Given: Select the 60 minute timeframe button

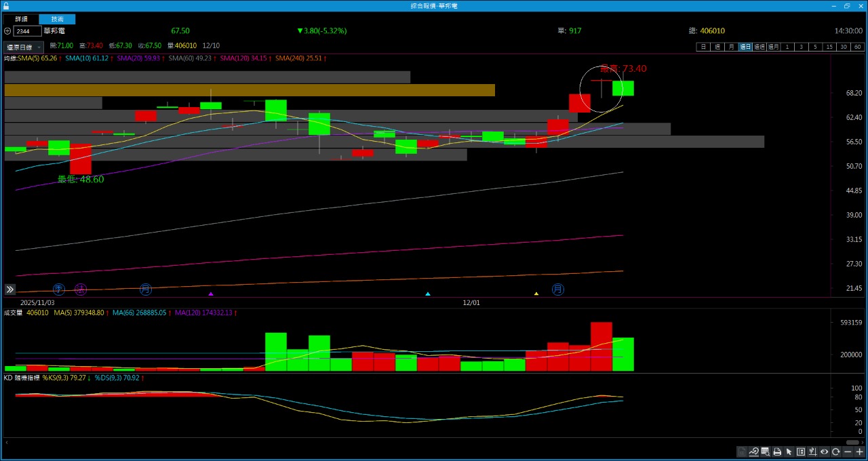Looking at the screenshot, I should (858, 47).
